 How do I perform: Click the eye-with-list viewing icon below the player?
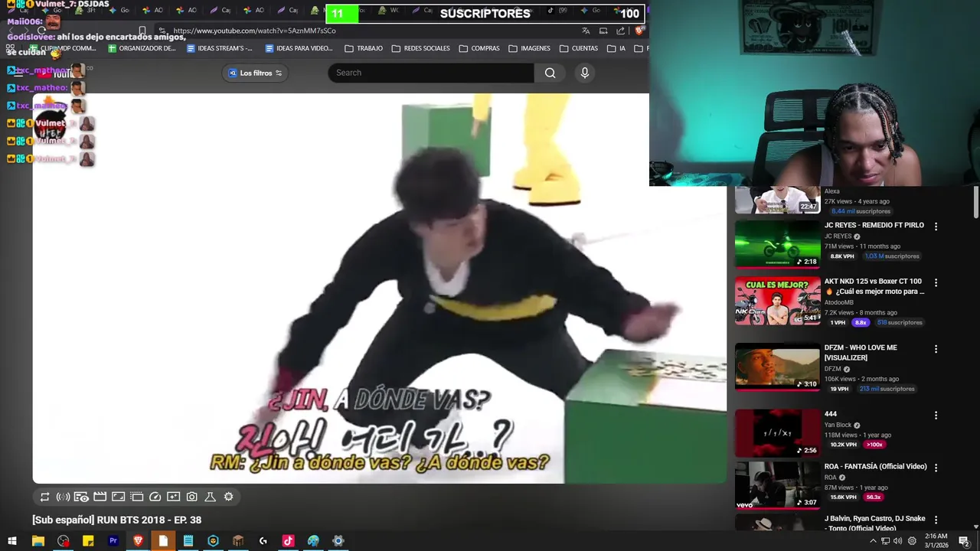(81, 497)
